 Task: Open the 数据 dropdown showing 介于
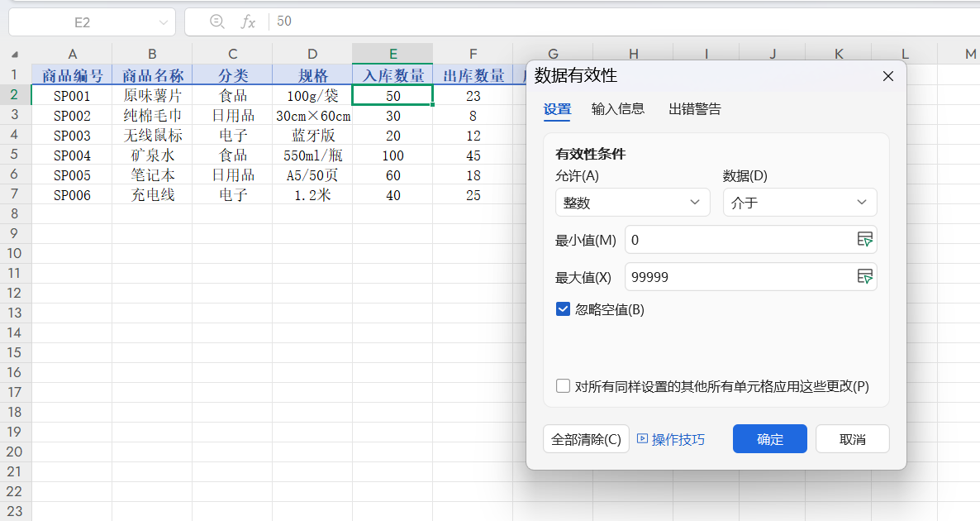(799, 203)
